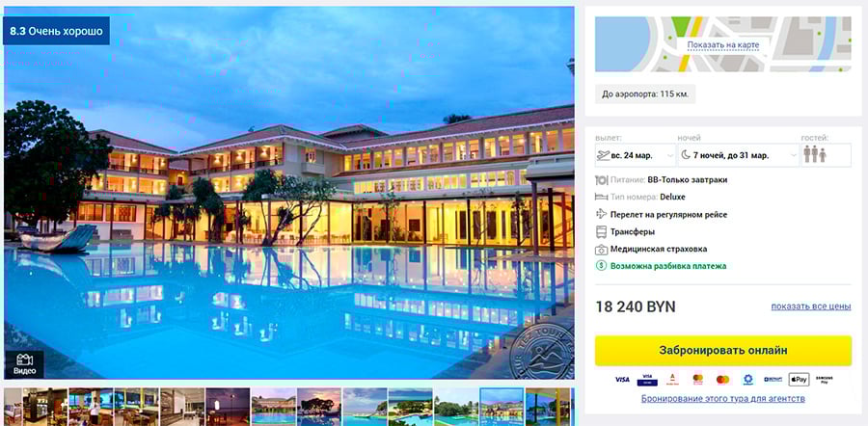Click the Apple Pay payment icon
The image size is (868, 426).
[x=799, y=380]
